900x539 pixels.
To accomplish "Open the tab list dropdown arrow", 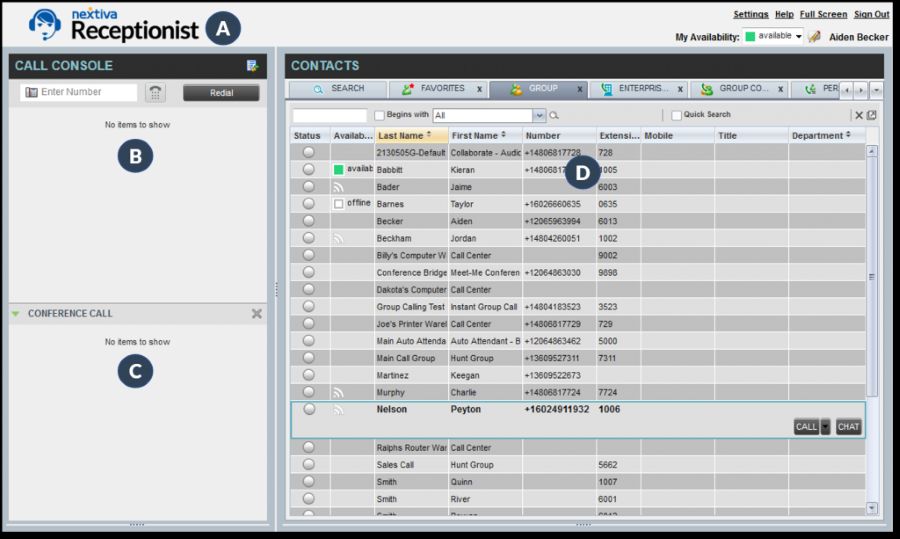I will click(876, 90).
